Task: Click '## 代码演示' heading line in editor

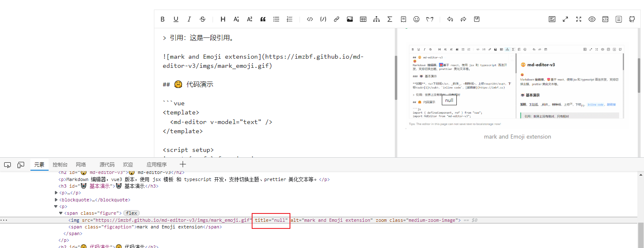Action: tap(188, 84)
